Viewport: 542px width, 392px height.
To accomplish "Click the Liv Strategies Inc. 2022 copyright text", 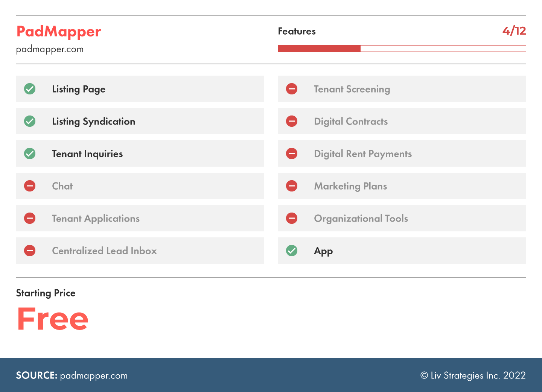I will pyautogui.click(x=473, y=375).
